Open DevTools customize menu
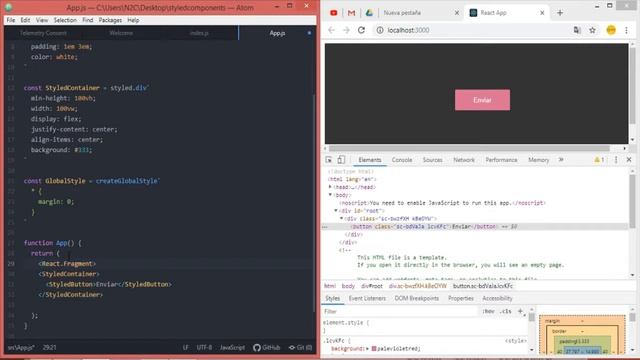This screenshot has width=640, height=360. click(x=616, y=160)
